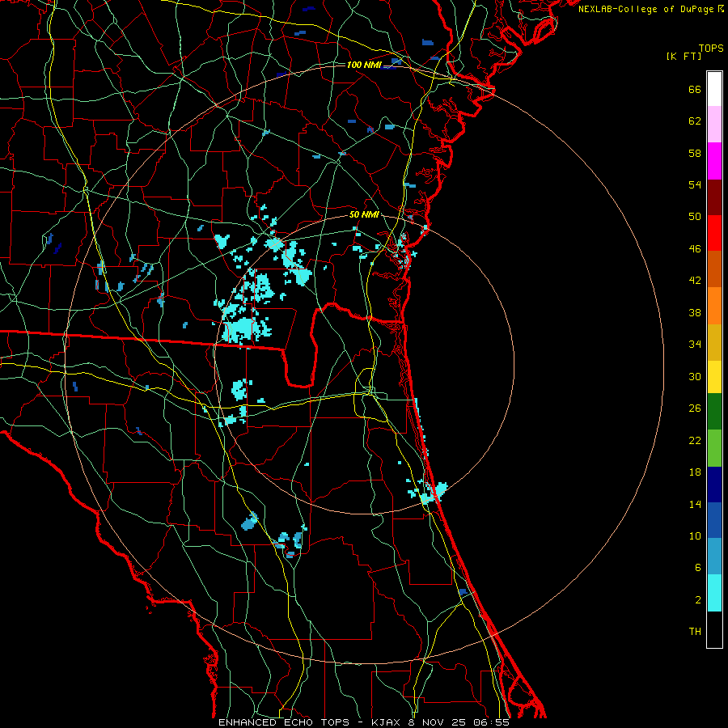Click the dark maroon legend swatch

[x=714, y=197]
